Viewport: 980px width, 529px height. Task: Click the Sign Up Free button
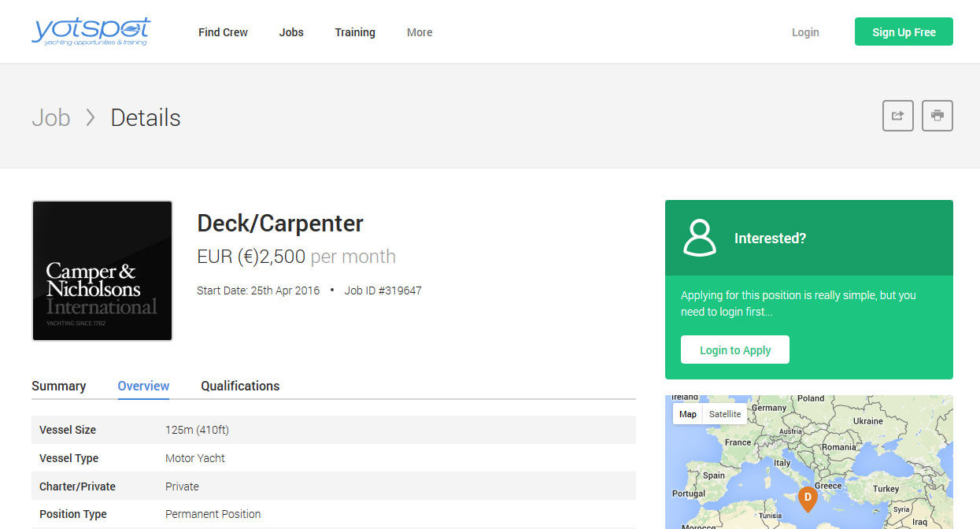(904, 32)
